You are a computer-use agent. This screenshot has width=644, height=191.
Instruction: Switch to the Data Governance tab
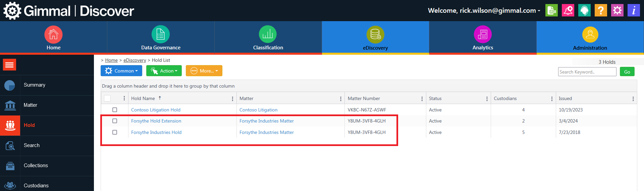(x=161, y=38)
